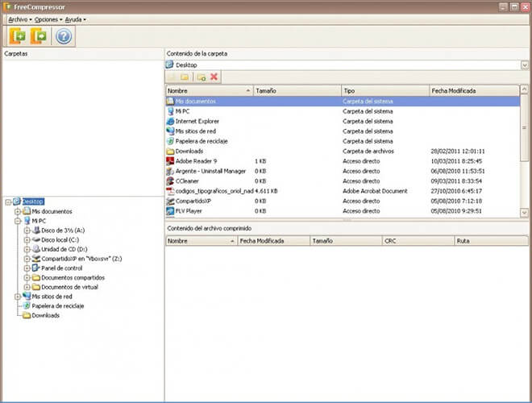Click 'Carpeta de archivos' type cell of Downloads
Viewport: 532px width, 403px height.
(368, 152)
